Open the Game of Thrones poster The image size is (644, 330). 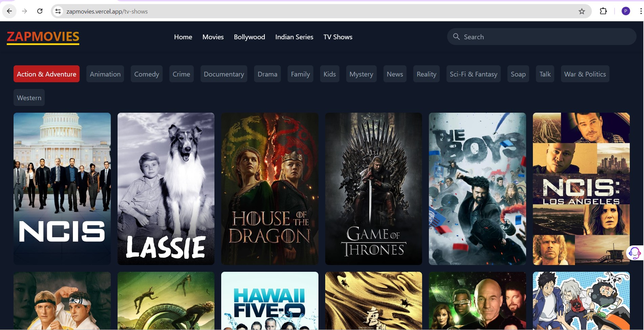click(x=373, y=189)
